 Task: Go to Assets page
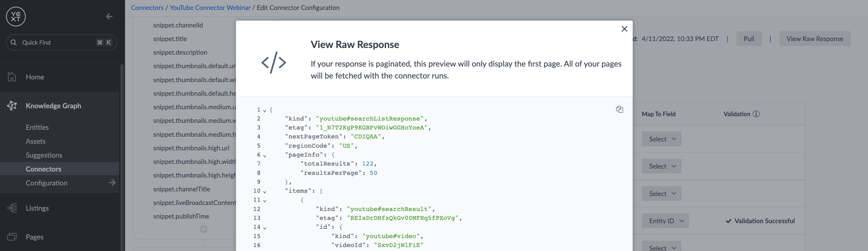point(36,141)
